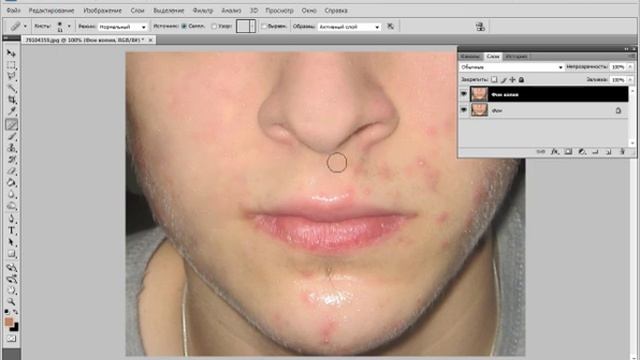Click the add layer style fx icon

554,151
